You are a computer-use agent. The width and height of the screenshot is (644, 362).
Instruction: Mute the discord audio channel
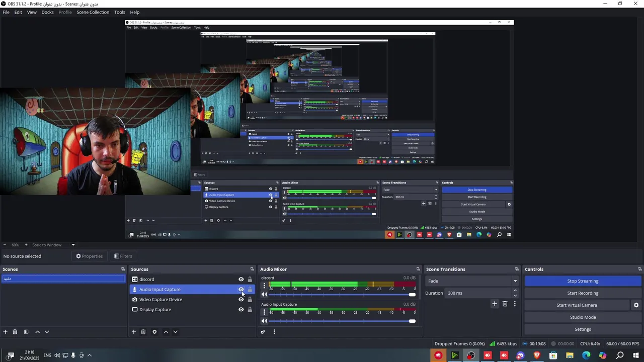pos(264,295)
